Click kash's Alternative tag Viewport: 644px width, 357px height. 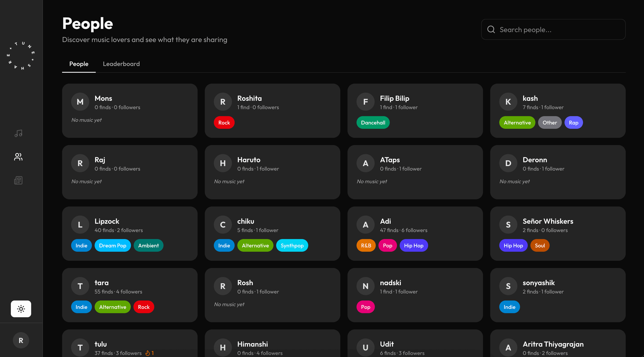click(x=517, y=123)
